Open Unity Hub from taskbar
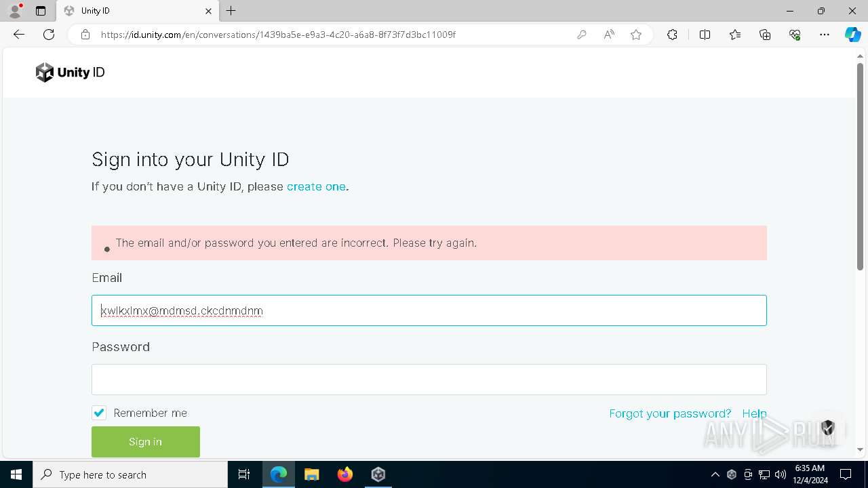Screen dimensions: 868x488 (x=378, y=474)
